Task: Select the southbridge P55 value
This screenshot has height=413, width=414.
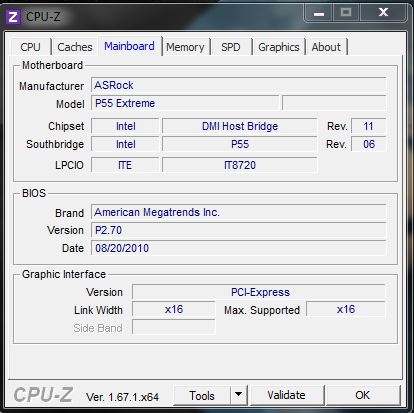Action: [240, 144]
